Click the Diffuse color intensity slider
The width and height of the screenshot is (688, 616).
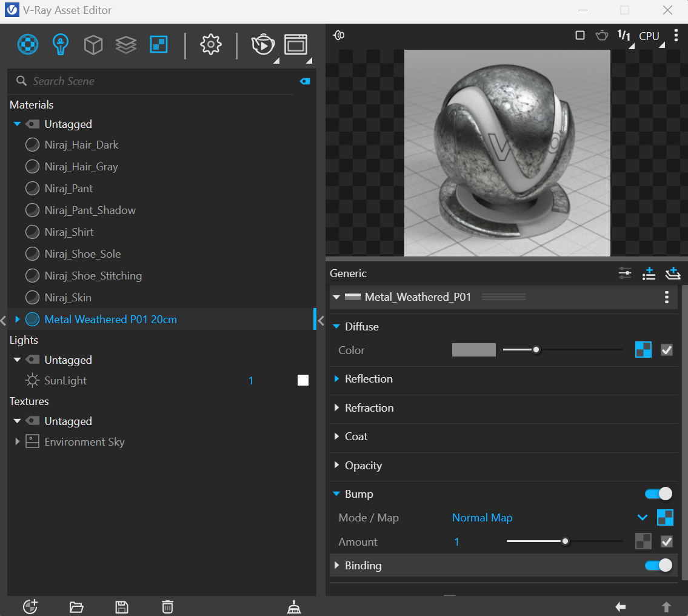[563, 350]
